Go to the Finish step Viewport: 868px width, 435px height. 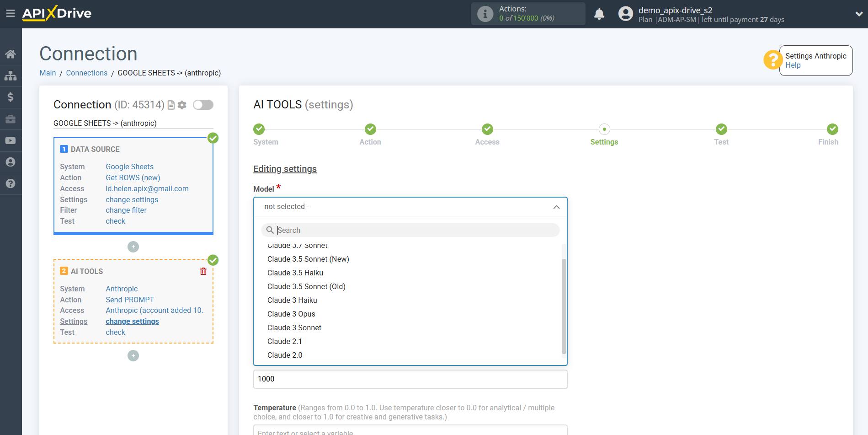click(x=832, y=129)
